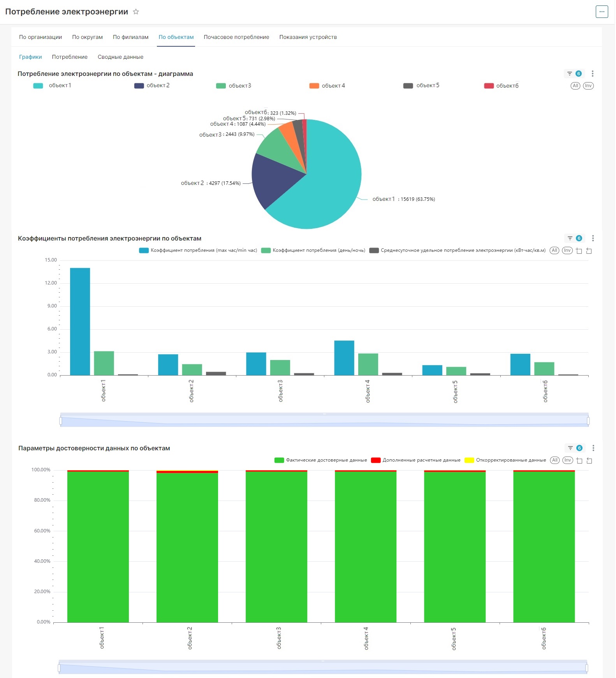Click the left handle of coefficients zoom slider
The width and height of the screenshot is (616, 678).
click(x=61, y=421)
